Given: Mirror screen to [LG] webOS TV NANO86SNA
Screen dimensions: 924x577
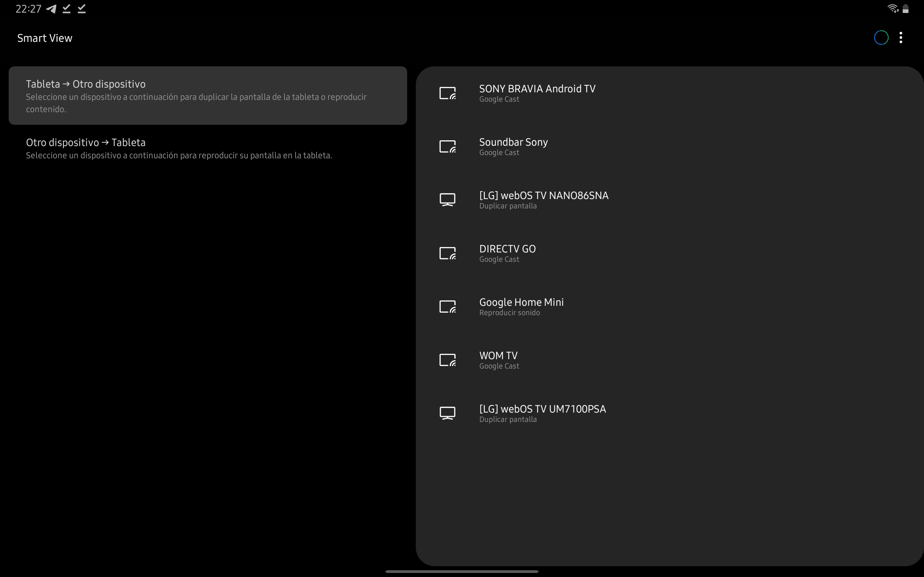Looking at the screenshot, I should [543, 199].
